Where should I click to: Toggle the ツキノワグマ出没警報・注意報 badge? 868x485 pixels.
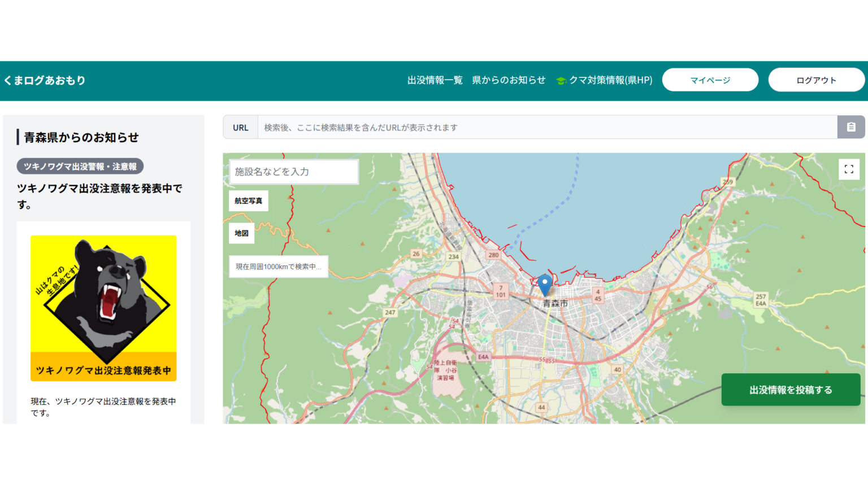80,166
